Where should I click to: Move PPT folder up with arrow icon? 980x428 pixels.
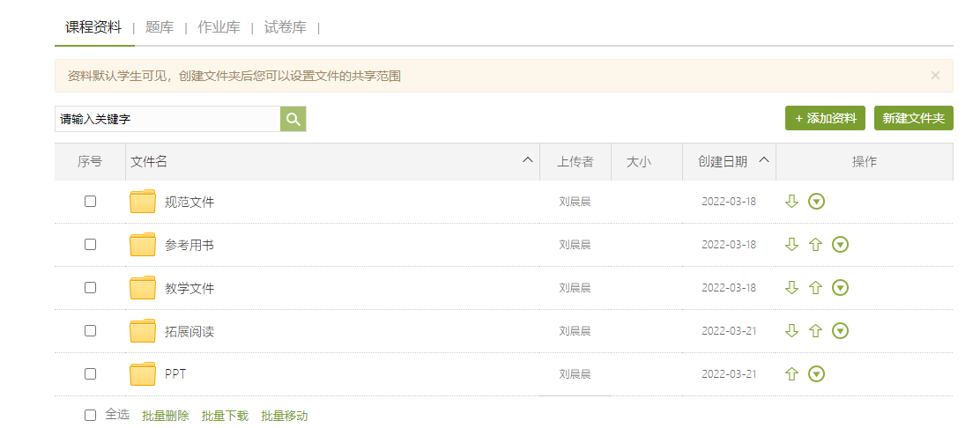click(x=791, y=374)
